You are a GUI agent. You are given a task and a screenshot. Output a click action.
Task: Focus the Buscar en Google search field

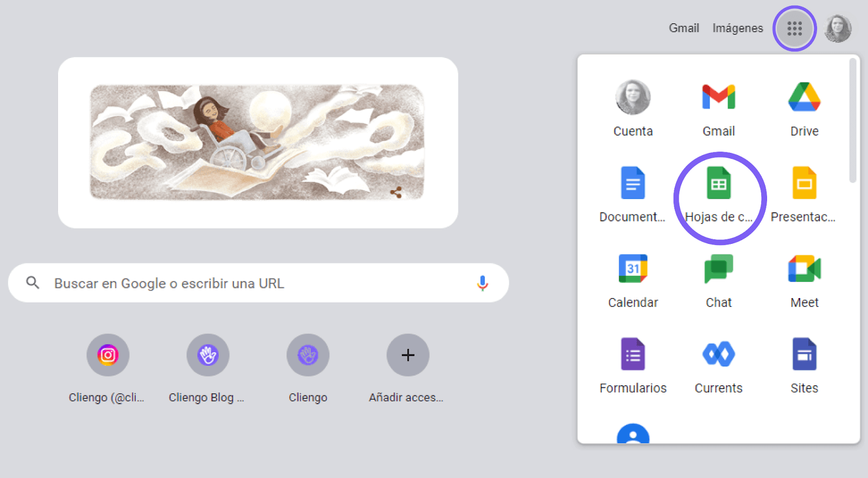pos(258,283)
